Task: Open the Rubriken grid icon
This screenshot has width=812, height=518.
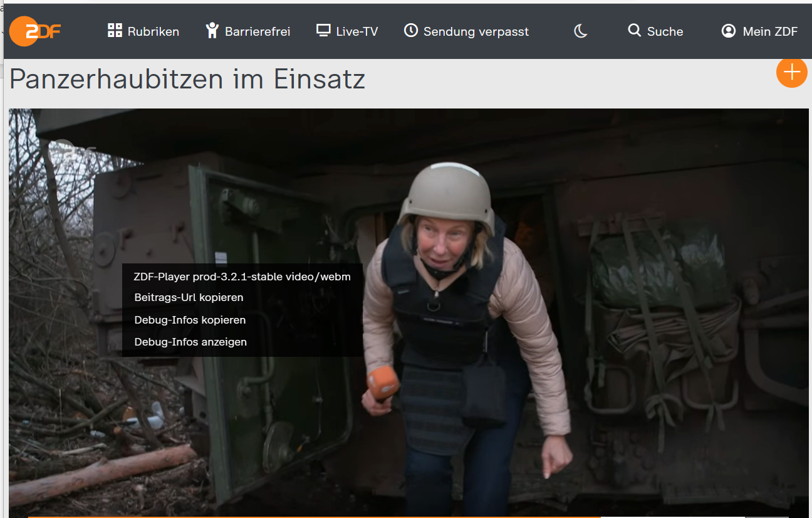Action: [x=115, y=31]
